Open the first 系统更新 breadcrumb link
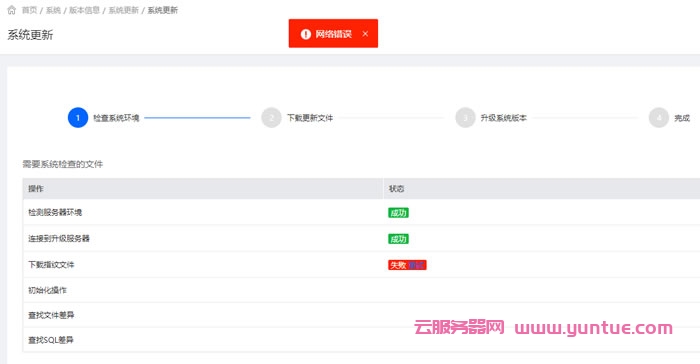Viewport: 700px width, 364px height. coord(123,10)
